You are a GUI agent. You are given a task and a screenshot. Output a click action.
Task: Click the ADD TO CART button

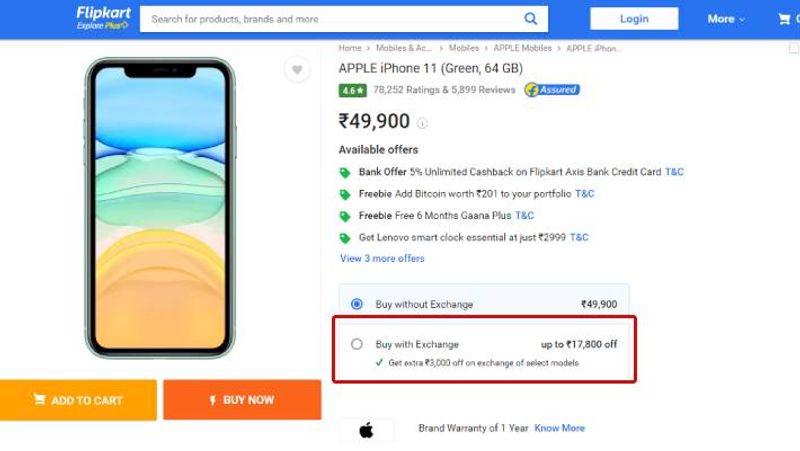78,400
